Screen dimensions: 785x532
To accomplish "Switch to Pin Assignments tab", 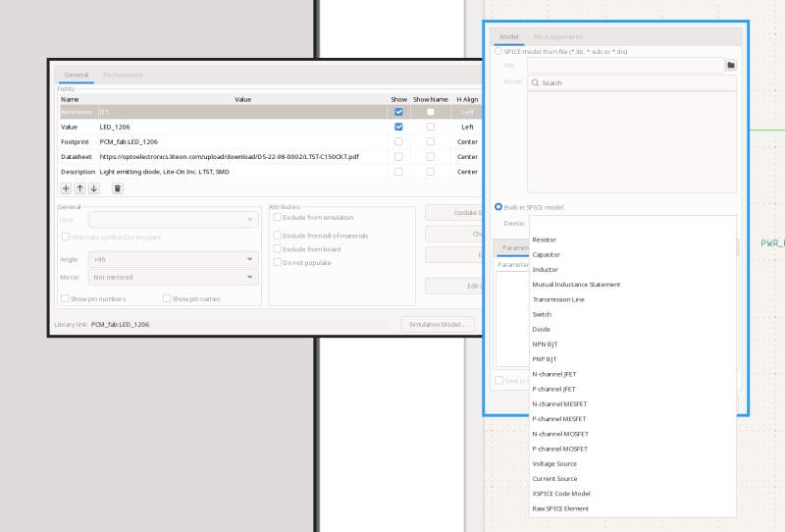I will tap(557, 37).
